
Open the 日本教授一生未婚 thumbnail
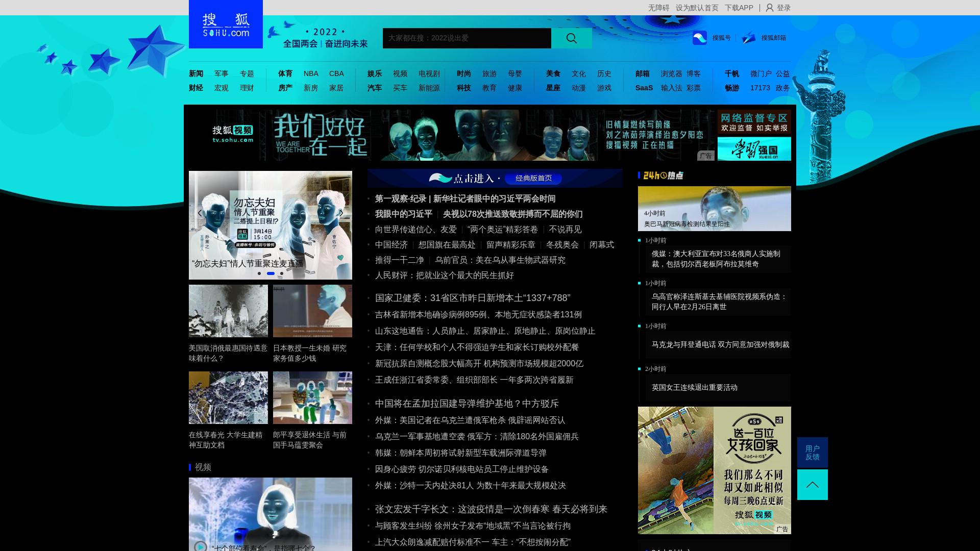[x=312, y=311]
